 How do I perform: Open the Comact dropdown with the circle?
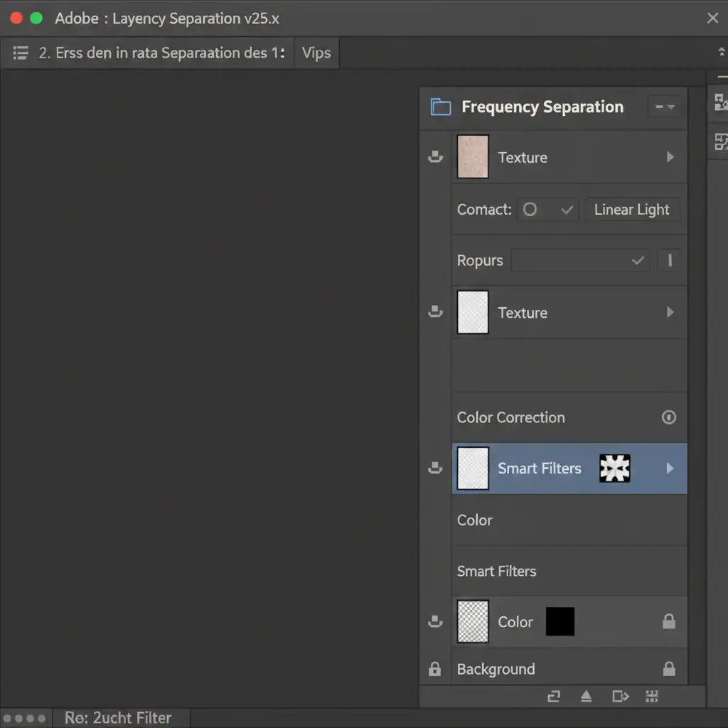click(x=547, y=210)
